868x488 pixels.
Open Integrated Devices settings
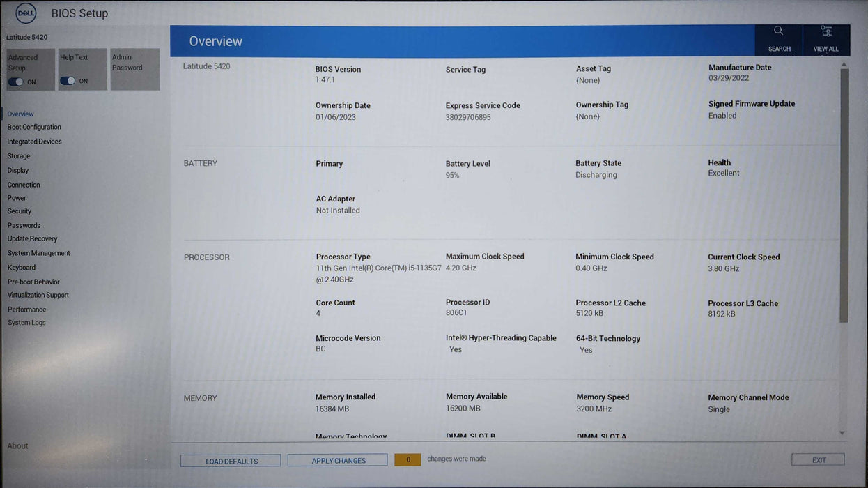coord(33,141)
